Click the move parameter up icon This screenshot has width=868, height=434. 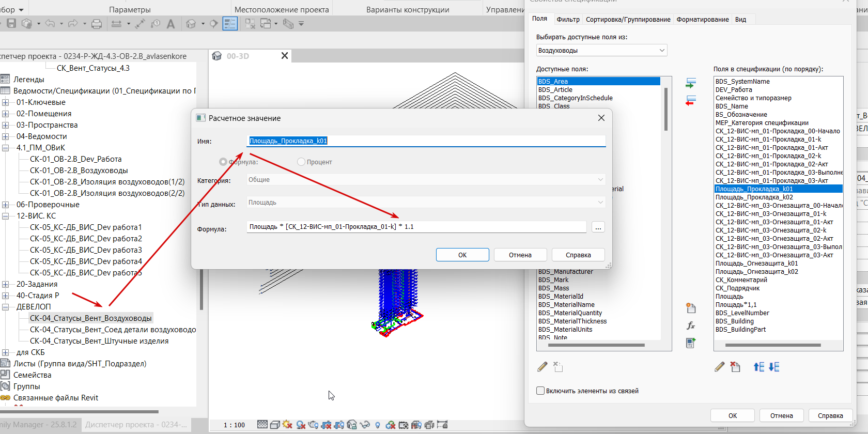click(758, 367)
